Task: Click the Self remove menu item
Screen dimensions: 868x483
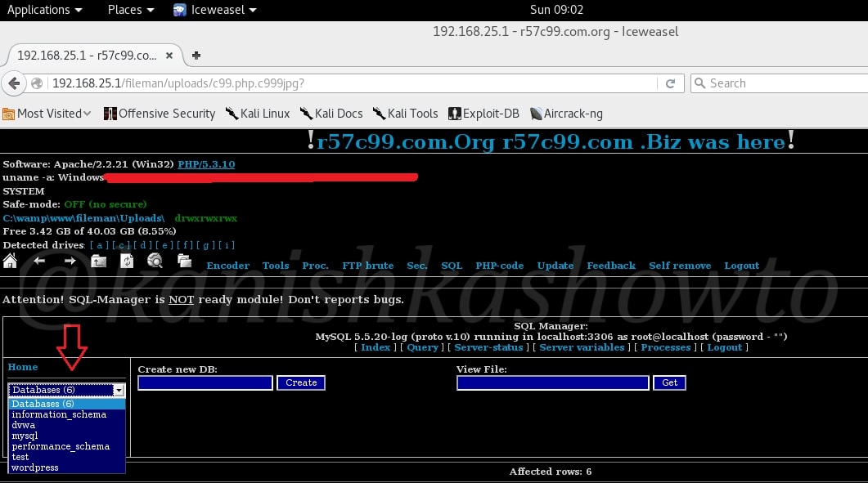Action: pos(680,266)
